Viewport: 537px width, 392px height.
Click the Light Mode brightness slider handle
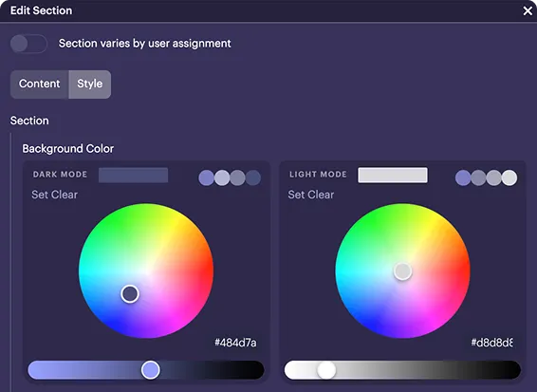(326, 370)
